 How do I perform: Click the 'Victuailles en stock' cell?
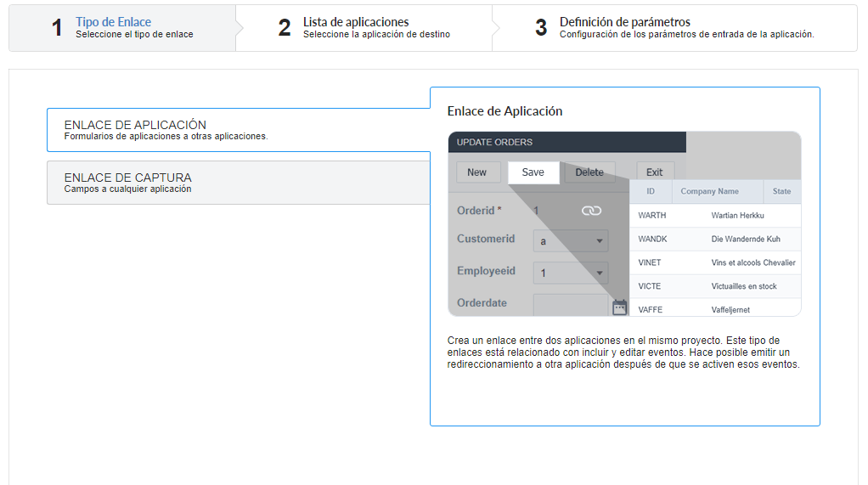click(744, 286)
